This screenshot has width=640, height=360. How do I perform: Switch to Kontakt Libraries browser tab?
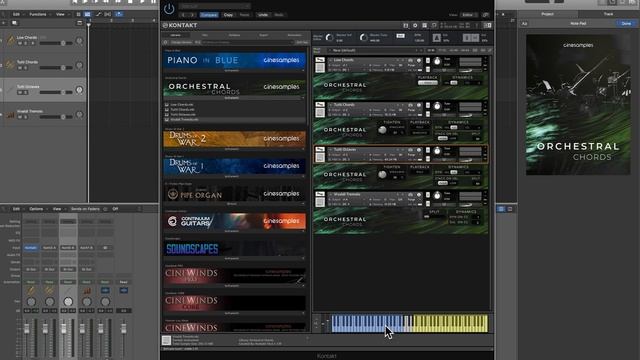click(176, 36)
